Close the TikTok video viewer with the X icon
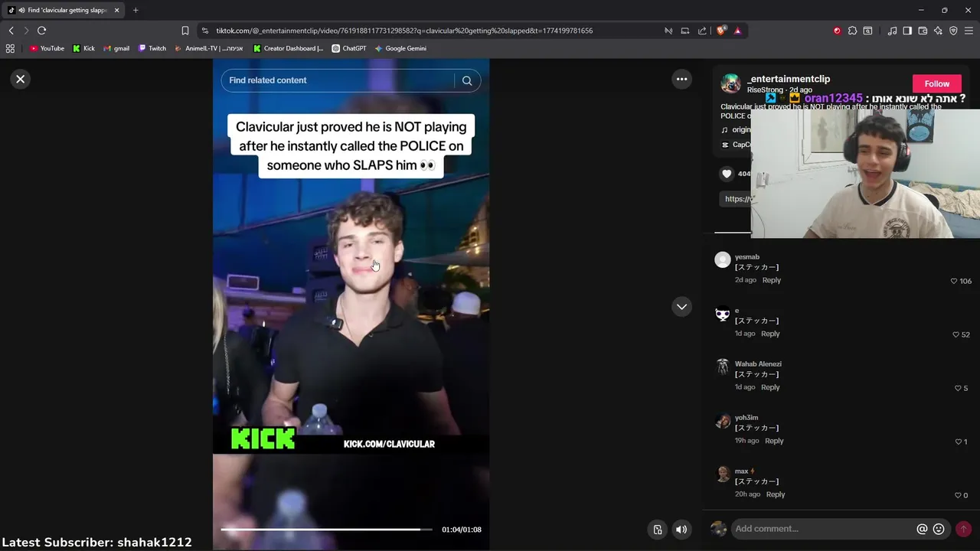This screenshot has width=980, height=551. click(21, 79)
